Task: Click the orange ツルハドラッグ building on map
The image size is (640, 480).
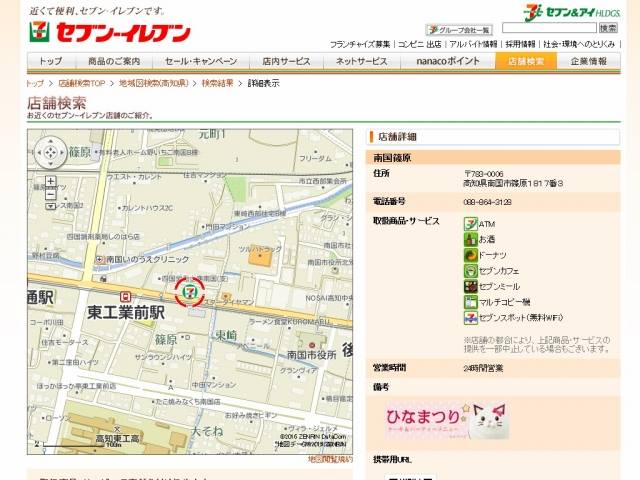Action: 260,258
